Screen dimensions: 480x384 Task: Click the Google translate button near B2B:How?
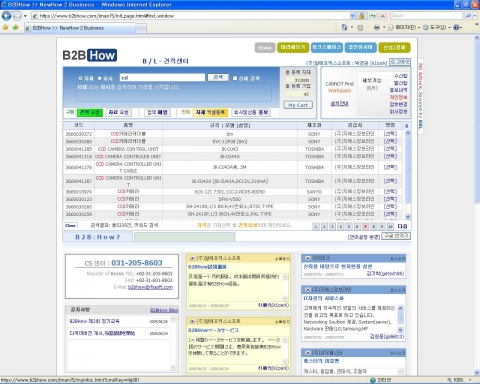click(396, 236)
